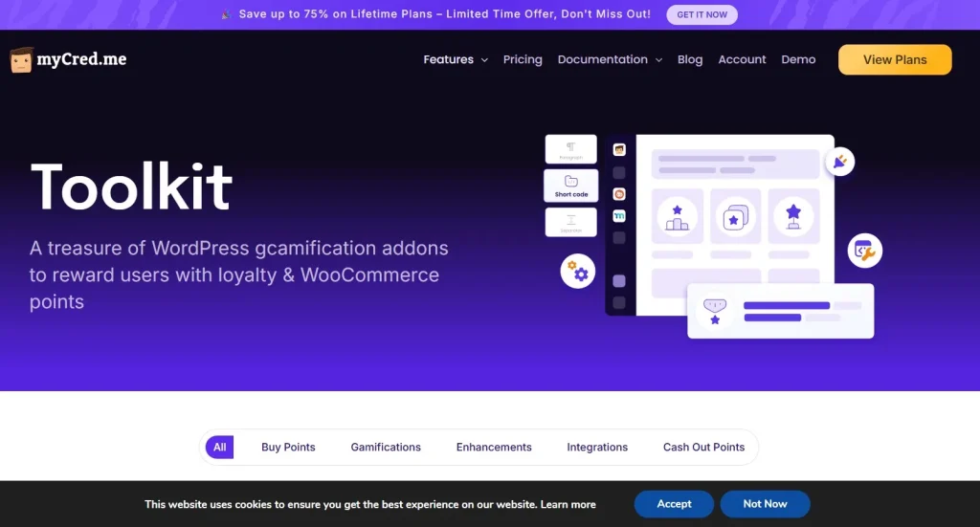Click the Toolkit heading text

[131, 187]
